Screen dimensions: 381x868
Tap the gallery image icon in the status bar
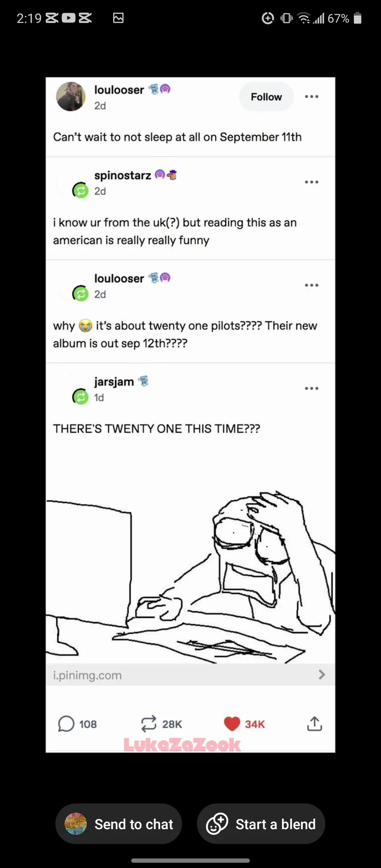coord(119,18)
